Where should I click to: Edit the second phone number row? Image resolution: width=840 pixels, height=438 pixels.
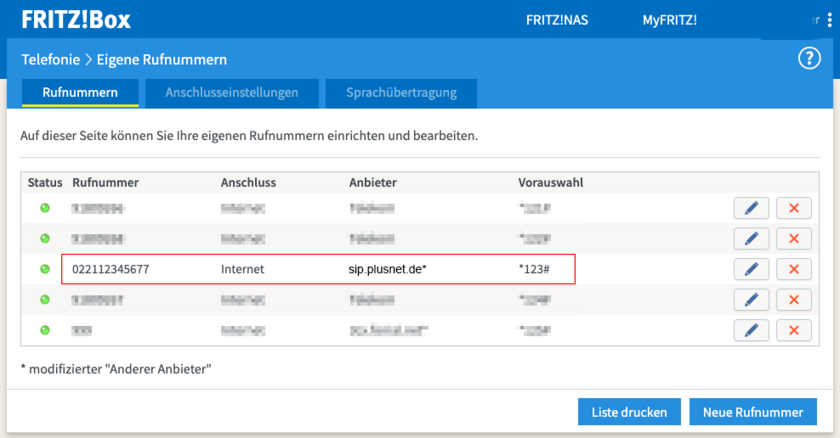[x=751, y=239]
